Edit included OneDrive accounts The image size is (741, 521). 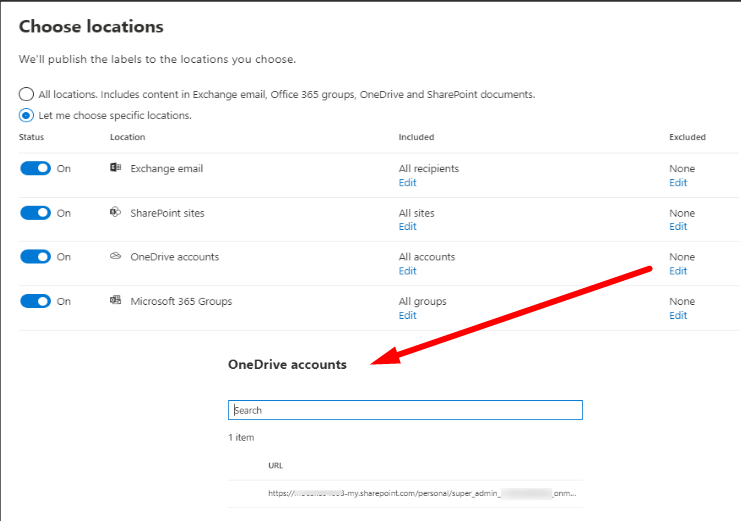point(407,271)
